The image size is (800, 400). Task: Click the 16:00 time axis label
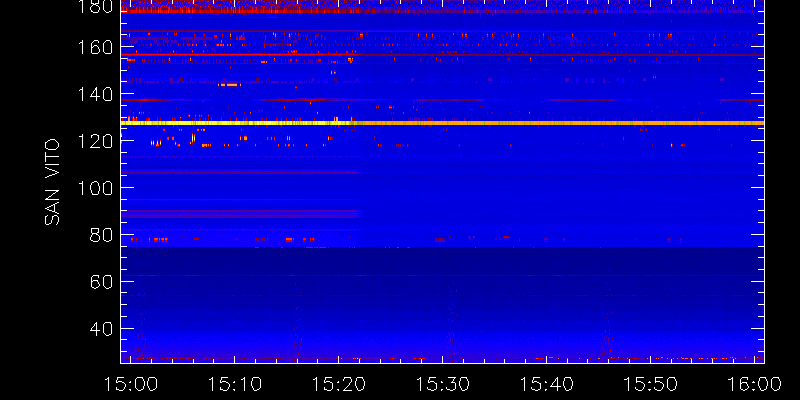click(x=755, y=384)
